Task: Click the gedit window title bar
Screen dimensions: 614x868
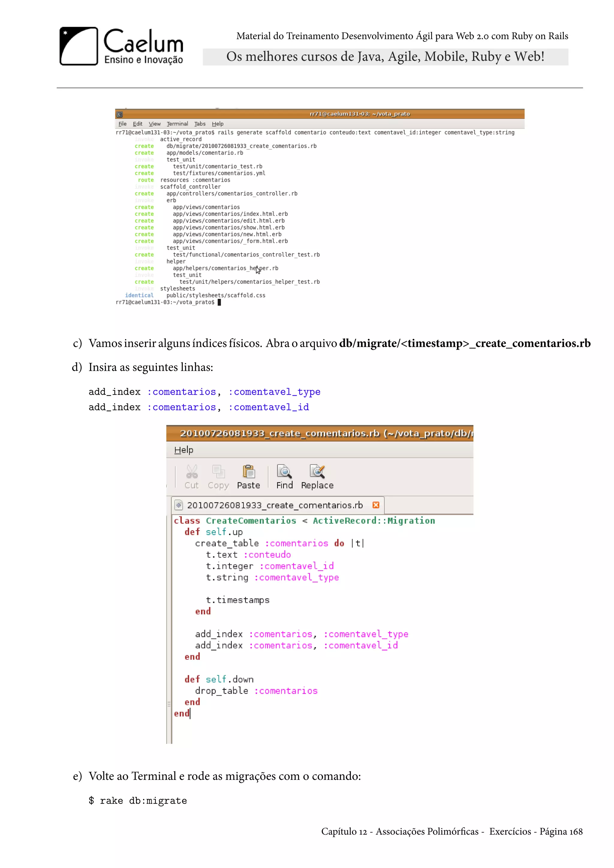Action: pos(320,433)
